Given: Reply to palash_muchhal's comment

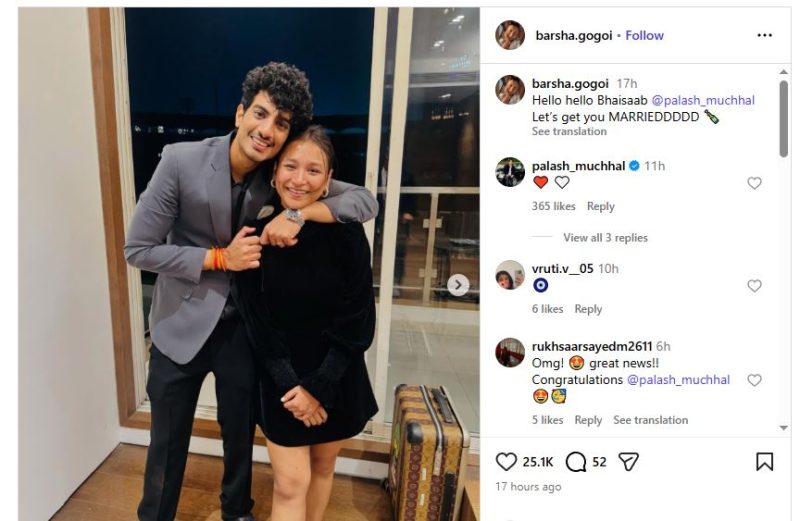Looking at the screenshot, I should click(600, 206).
